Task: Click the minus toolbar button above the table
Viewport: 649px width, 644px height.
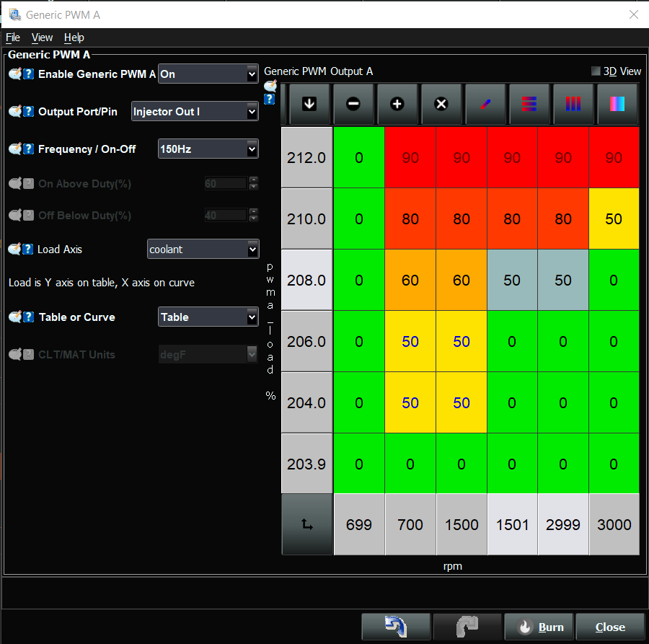Action: point(353,104)
